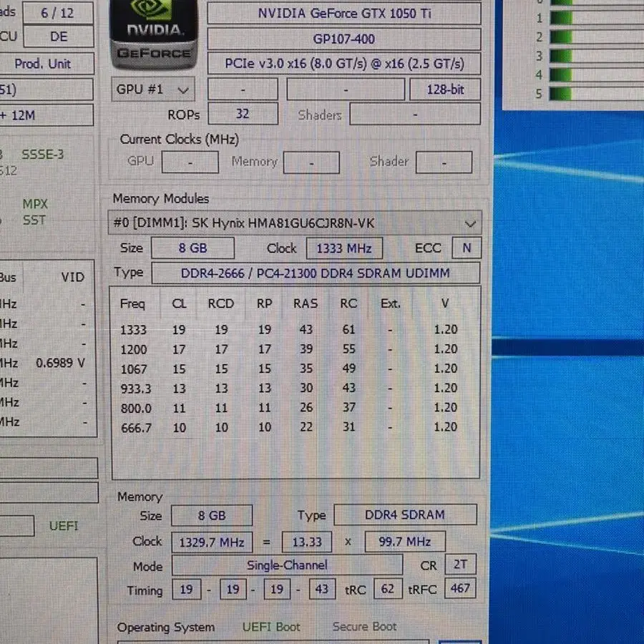Select the 1067 frequency timing row
The image size is (644, 644).
coord(289,369)
